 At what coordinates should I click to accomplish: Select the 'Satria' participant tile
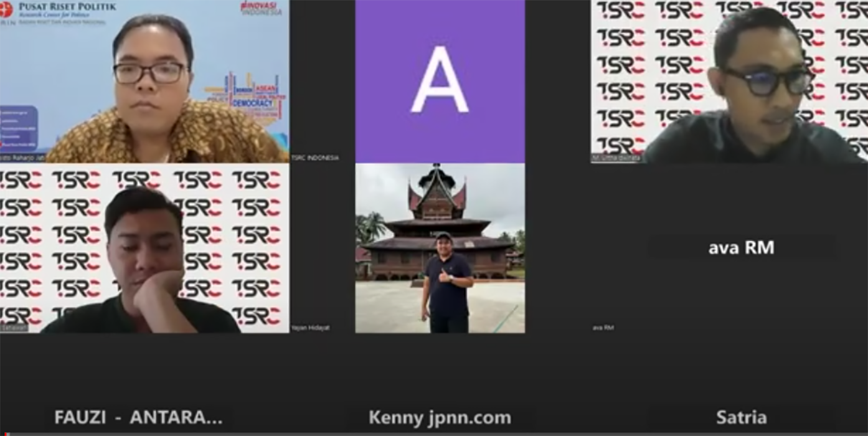[741, 417]
